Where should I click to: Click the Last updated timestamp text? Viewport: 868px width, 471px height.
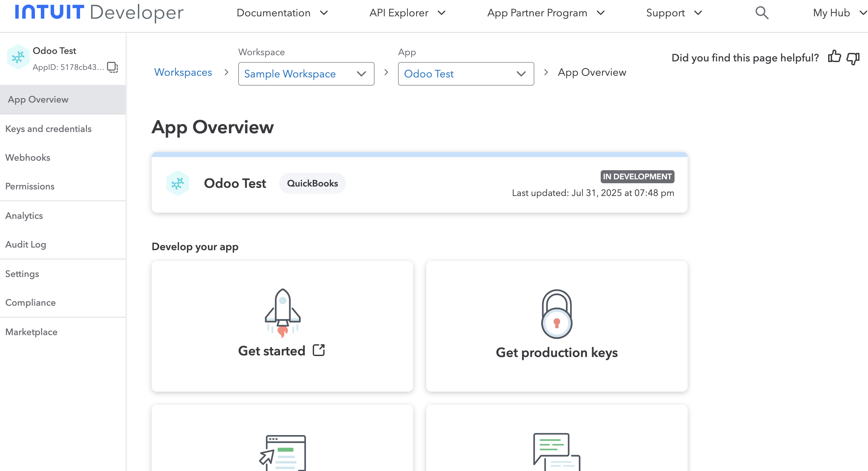click(x=593, y=193)
